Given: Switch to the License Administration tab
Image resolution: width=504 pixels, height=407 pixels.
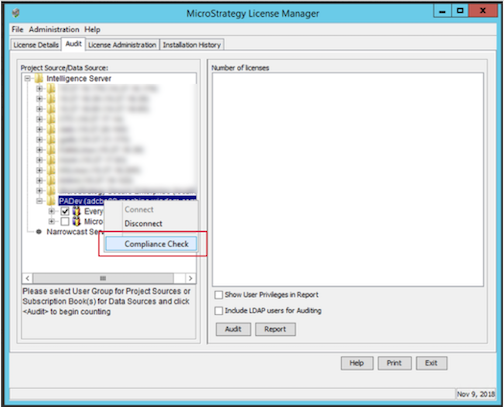Looking at the screenshot, I should point(122,45).
